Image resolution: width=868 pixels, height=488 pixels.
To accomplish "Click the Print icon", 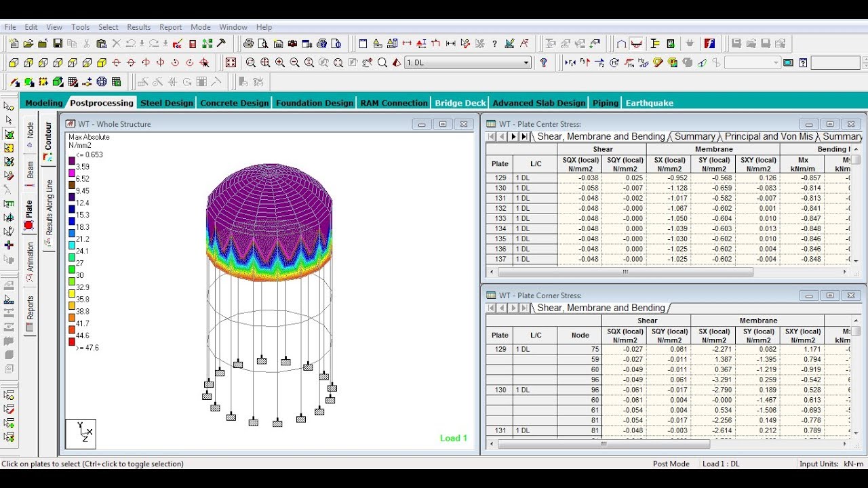I will click(248, 43).
